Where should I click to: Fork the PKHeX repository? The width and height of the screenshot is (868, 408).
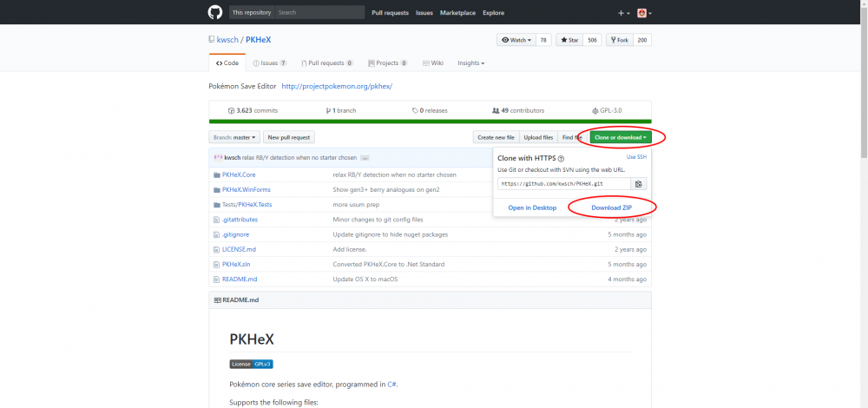pyautogui.click(x=620, y=40)
